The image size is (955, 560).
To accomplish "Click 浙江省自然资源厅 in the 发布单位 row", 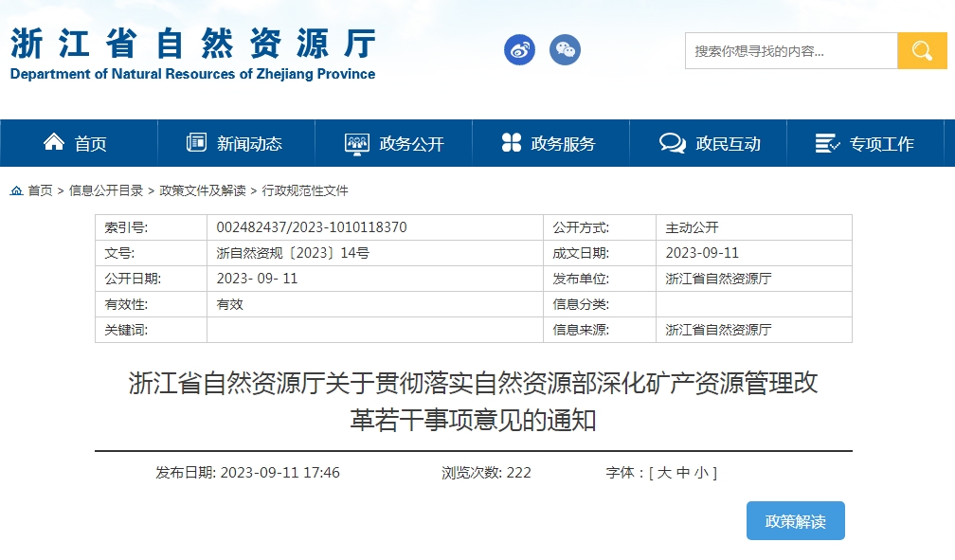I will tap(718, 279).
